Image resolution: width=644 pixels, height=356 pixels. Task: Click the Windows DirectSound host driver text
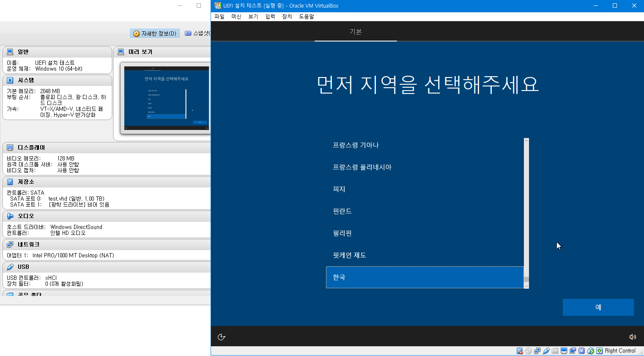point(77,227)
